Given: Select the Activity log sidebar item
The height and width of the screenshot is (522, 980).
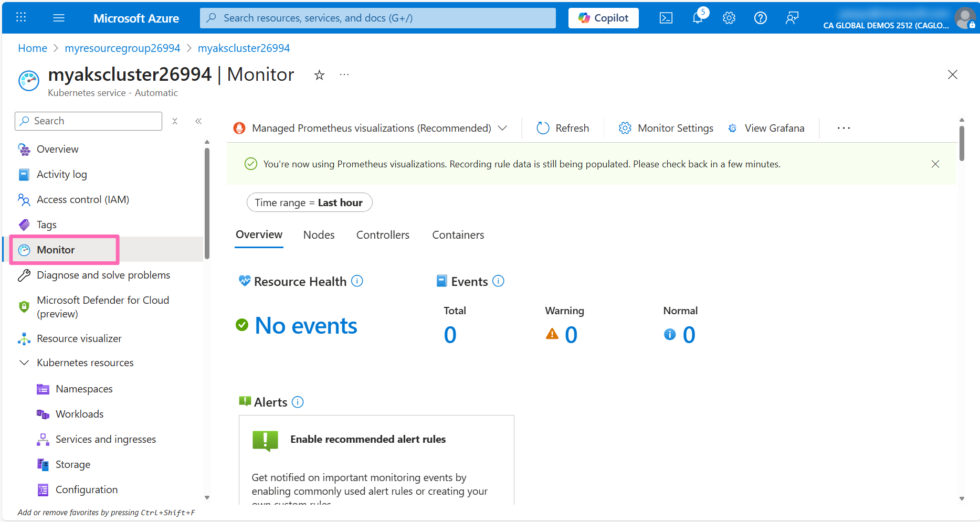Looking at the screenshot, I should click(61, 174).
